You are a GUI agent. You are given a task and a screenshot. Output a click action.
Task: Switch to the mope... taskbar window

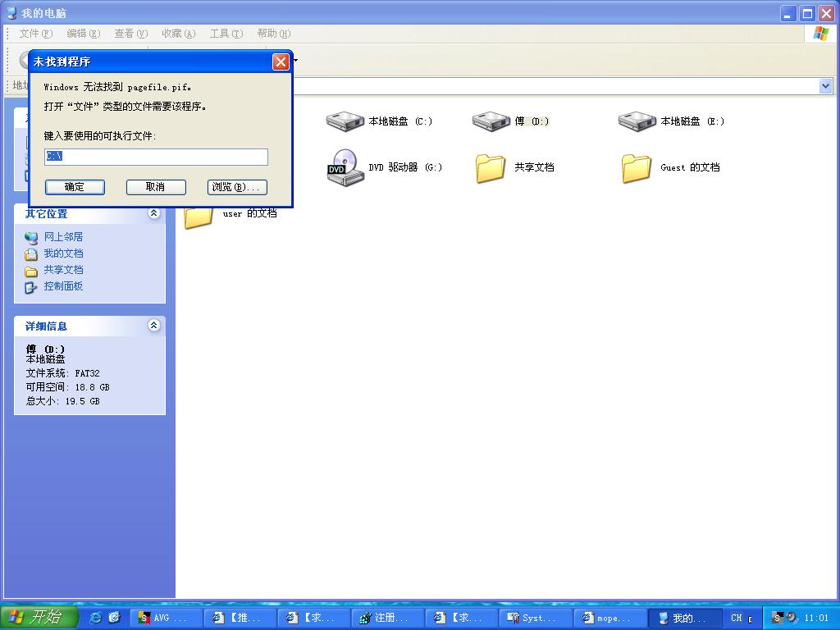[x=610, y=619]
